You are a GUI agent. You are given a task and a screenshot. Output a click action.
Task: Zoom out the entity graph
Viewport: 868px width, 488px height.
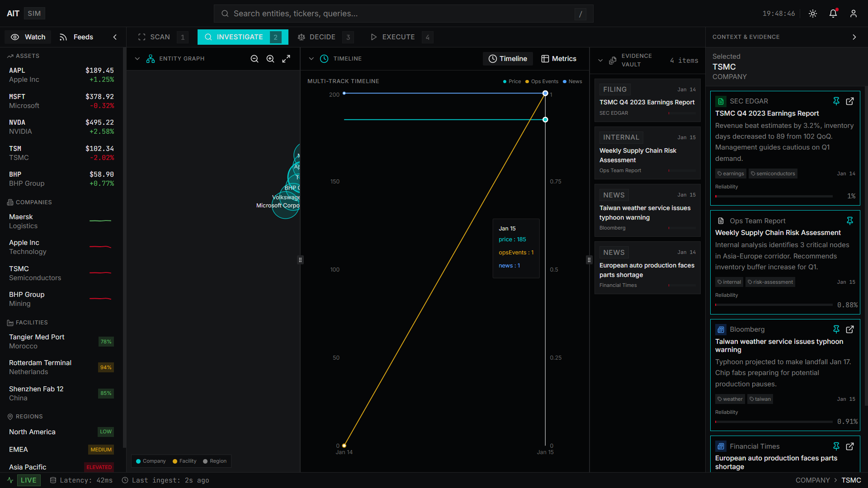[255, 59]
